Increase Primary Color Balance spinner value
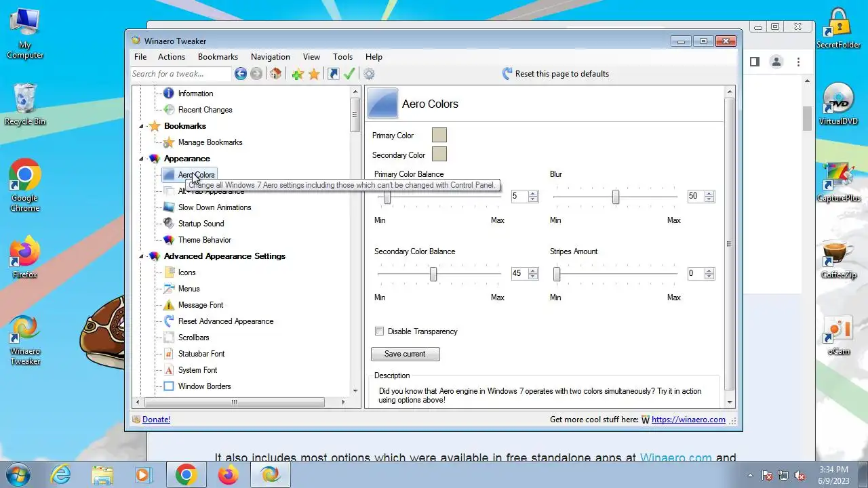 [533, 193]
